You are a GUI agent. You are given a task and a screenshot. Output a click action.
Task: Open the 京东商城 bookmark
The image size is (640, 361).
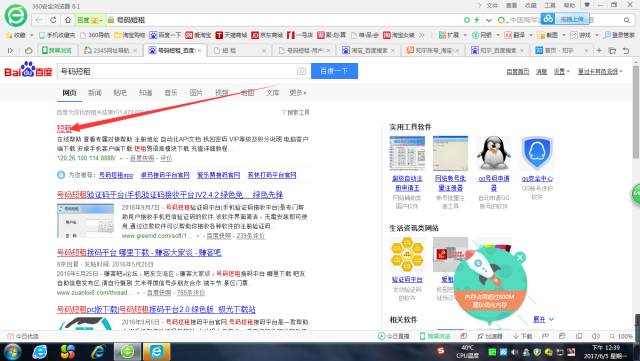point(267,36)
